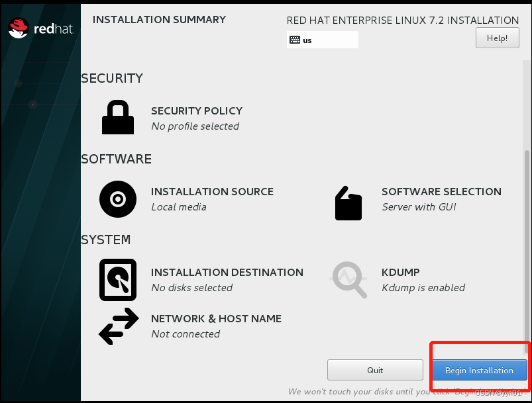
Task: Click the Installation Source disc icon
Action: click(x=117, y=199)
